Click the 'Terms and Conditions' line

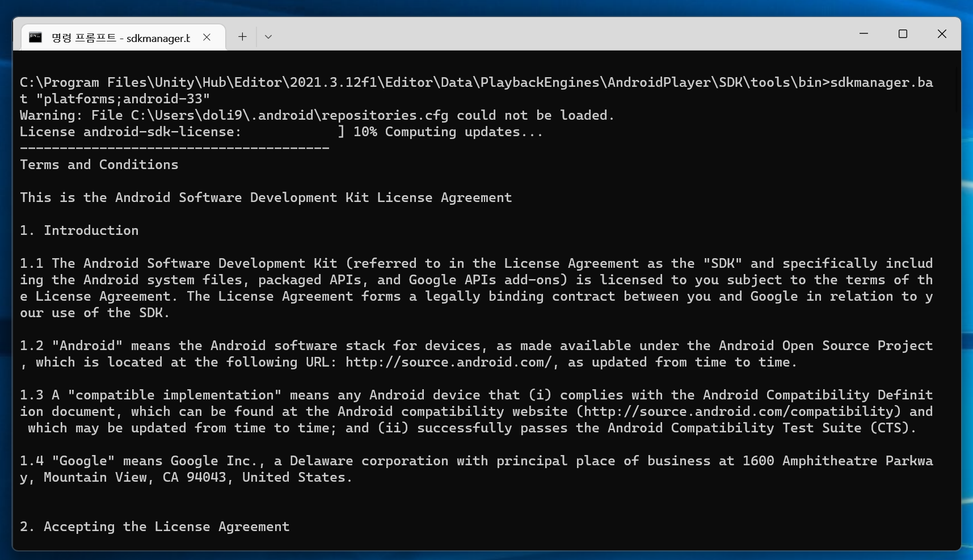99,165
